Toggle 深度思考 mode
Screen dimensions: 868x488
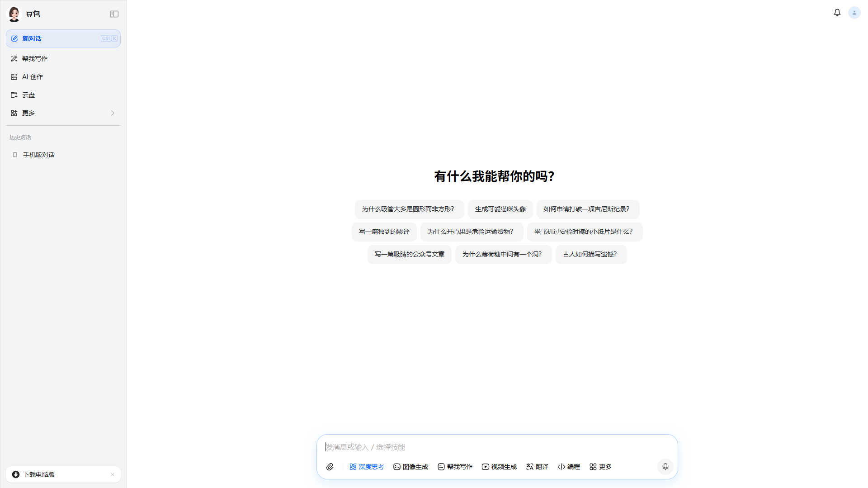tap(367, 466)
